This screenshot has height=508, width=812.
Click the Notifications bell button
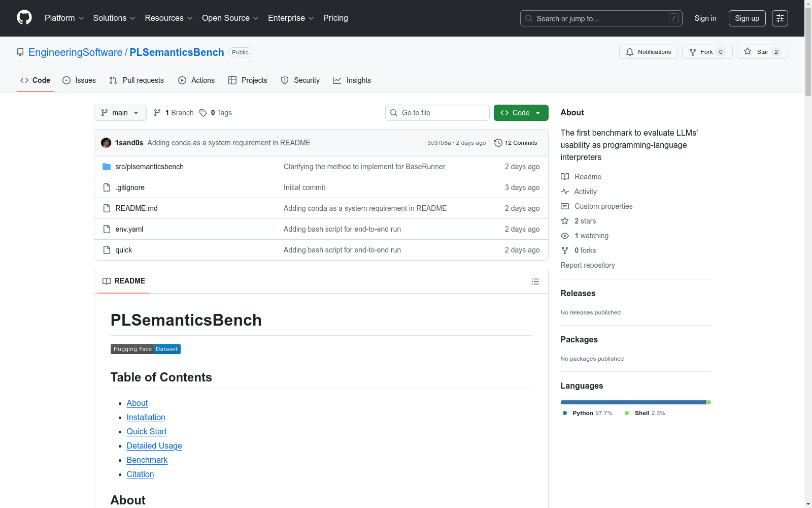649,52
